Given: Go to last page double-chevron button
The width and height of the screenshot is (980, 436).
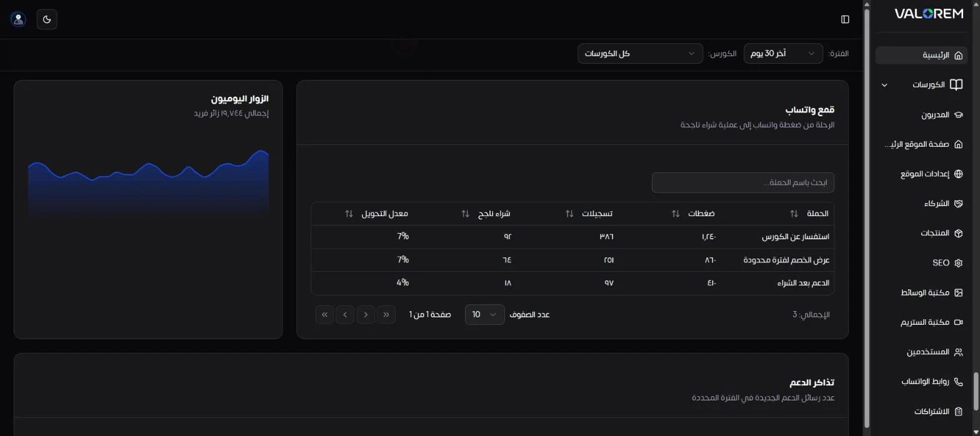Looking at the screenshot, I should (x=324, y=314).
